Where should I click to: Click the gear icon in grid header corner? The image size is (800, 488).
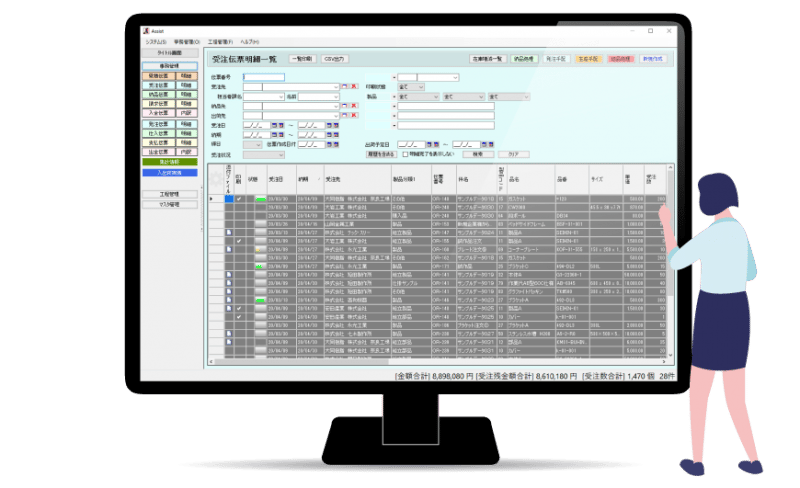pos(216,179)
